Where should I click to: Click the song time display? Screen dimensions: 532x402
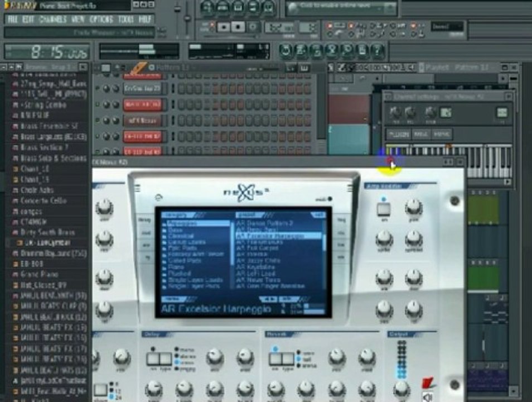coord(47,52)
